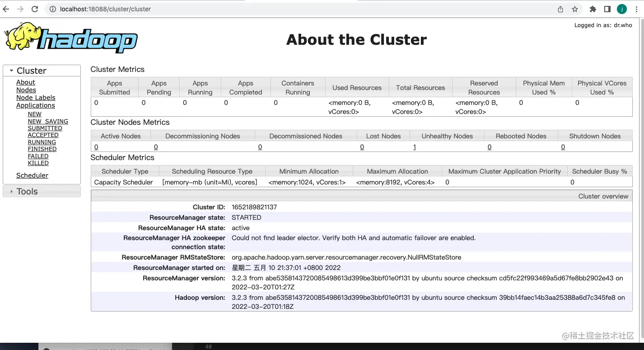
Task: Click the Apps Running column header
Action: tap(200, 88)
